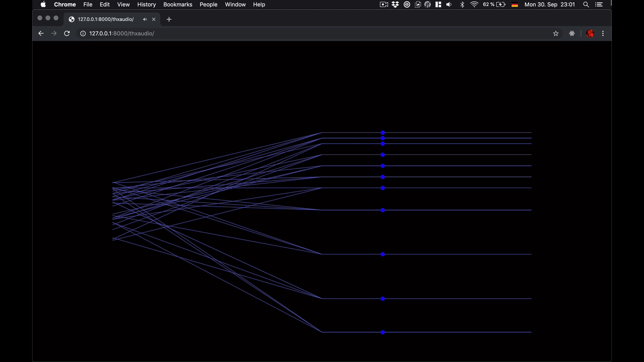
Task: Select the 127.0.0.1:8000/thxaudio/ tab
Action: (112, 19)
